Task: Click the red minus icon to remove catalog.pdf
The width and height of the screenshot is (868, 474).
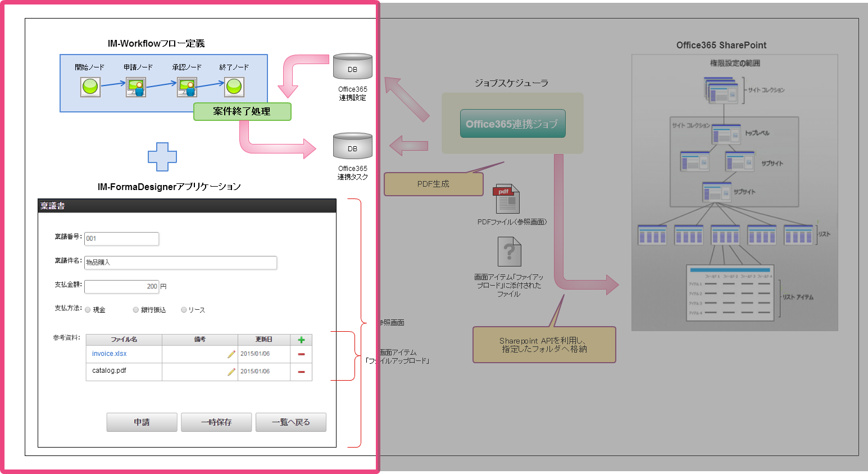Action: point(301,372)
